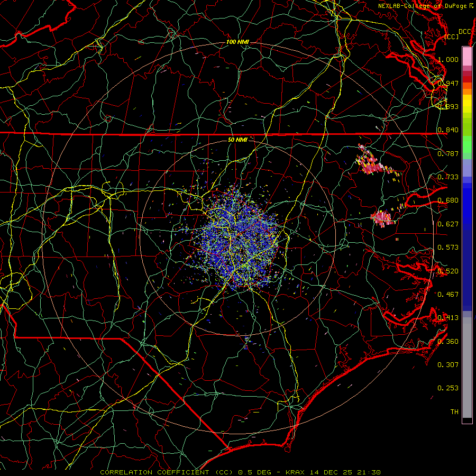Click the 50 NMI range ring label

pyautogui.click(x=237, y=140)
